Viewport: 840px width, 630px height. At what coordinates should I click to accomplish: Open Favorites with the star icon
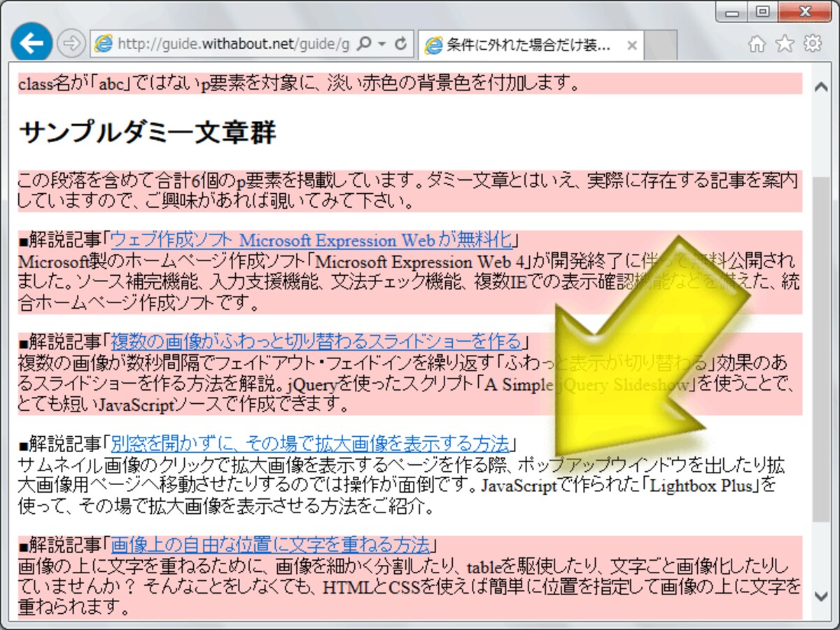click(x=785, y=44)
